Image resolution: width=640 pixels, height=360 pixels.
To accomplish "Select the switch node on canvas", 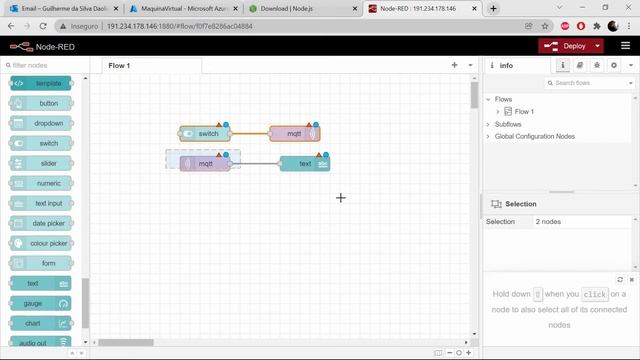I will coord(205,134).
